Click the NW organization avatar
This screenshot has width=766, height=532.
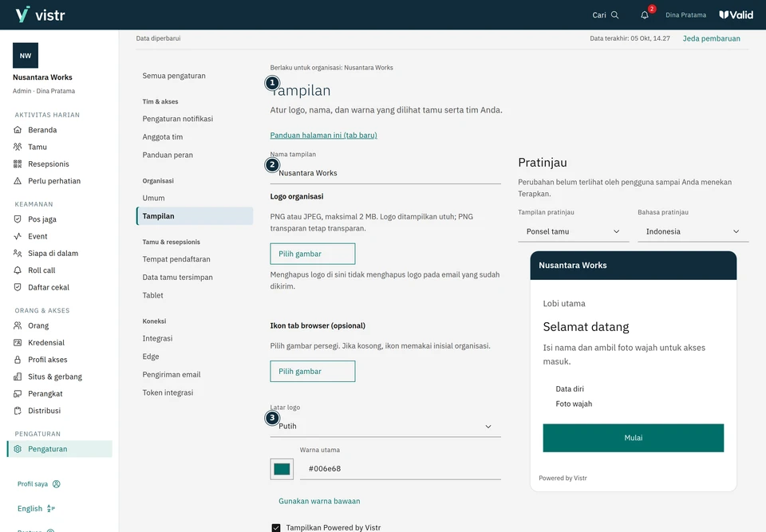tap(26, 56)
